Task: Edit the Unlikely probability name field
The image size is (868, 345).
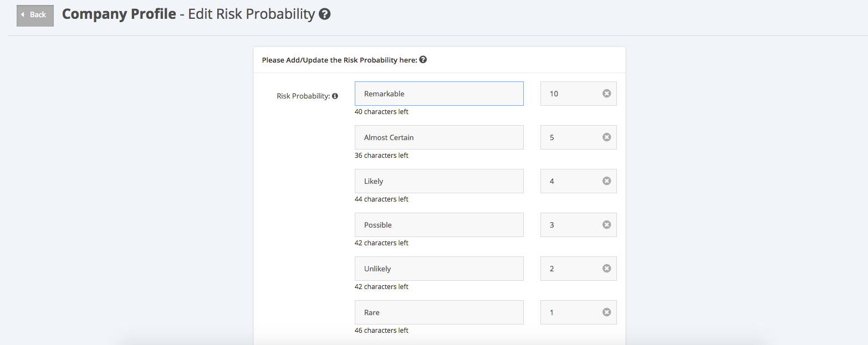Action: [x=439, y=269]
